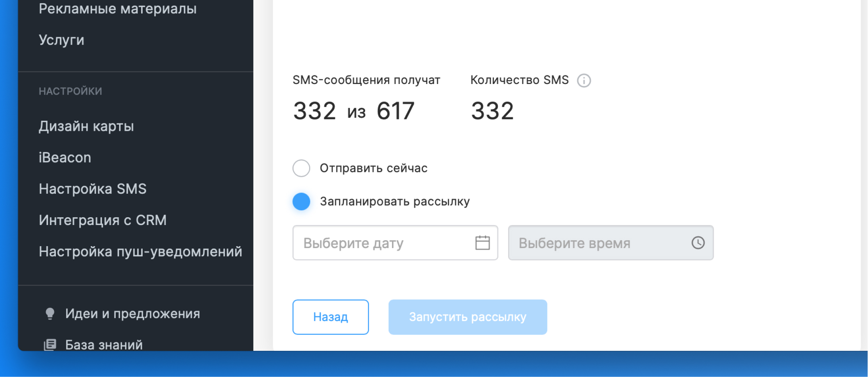Click the Отправить сейчас label text
Viewport: 868px width, 377px height.
[374, 168]
